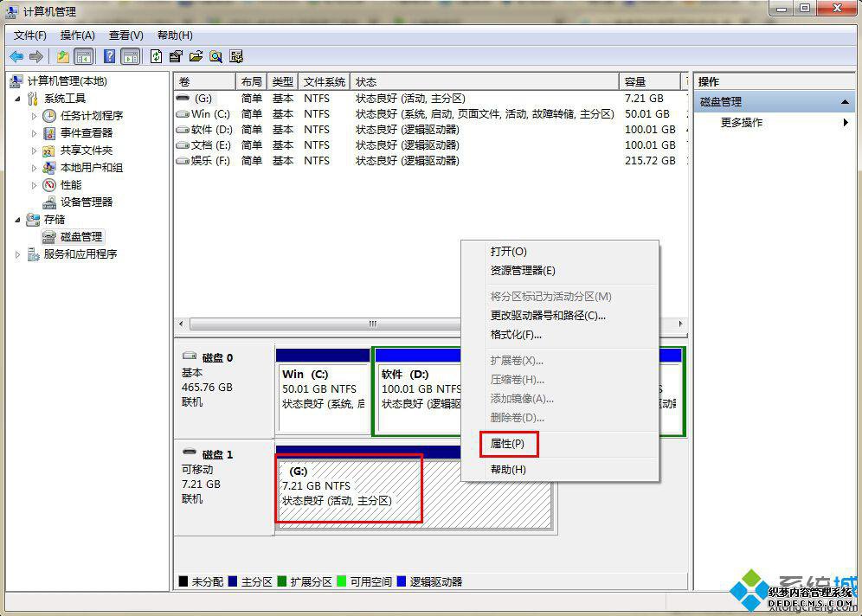Select 磁盘管理 in the tree
The image size is (862, 616).
pyautogui.click(x=81, y=237)
